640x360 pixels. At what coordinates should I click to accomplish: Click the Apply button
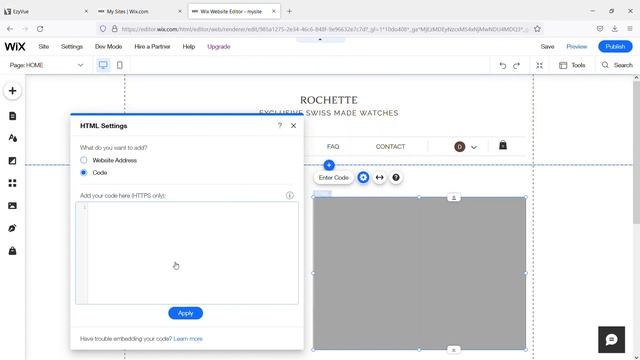click(185, 313)
